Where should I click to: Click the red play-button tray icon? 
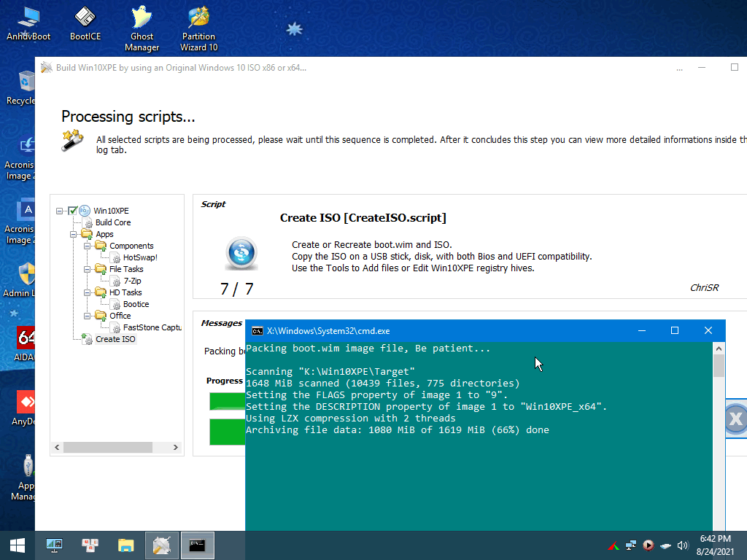click(648, 545)
